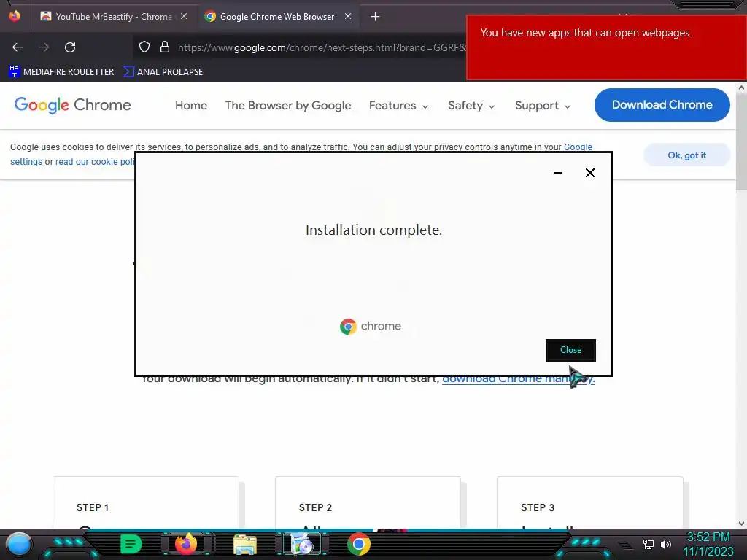Screen dimensions: 747x560
Task: View site security lock info
Action: 165,47
